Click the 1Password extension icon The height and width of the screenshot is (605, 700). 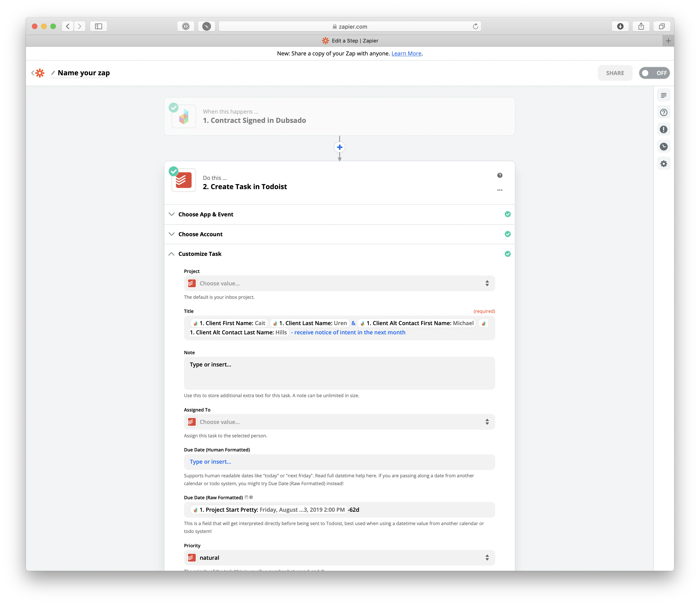[x=186, y=26]
